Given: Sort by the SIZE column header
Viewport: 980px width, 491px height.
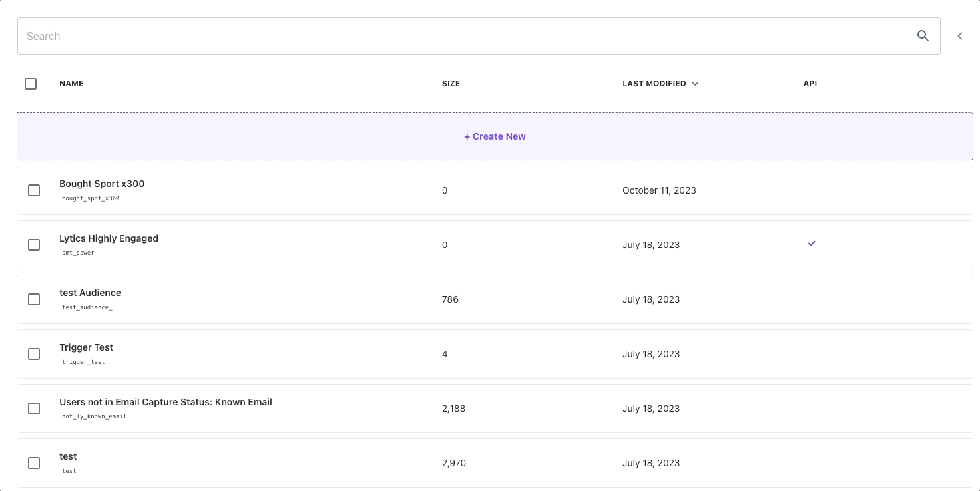Looking at the screenshot, I should tap(451, 84).
